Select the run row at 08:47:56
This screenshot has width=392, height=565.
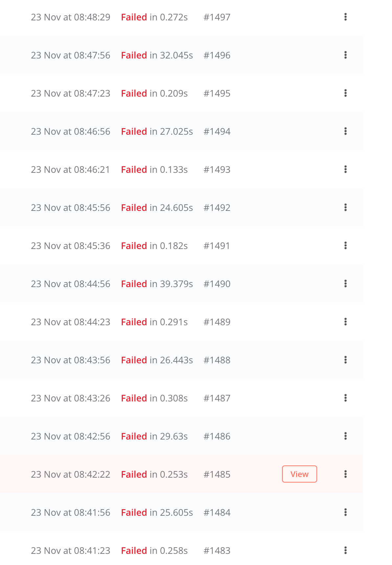point(71,55)
